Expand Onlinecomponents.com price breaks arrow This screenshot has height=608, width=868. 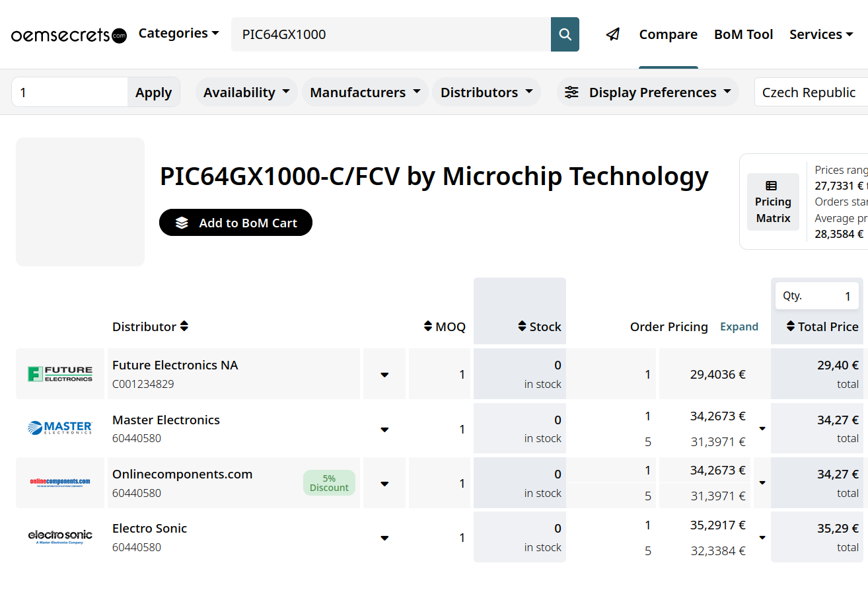762,482
